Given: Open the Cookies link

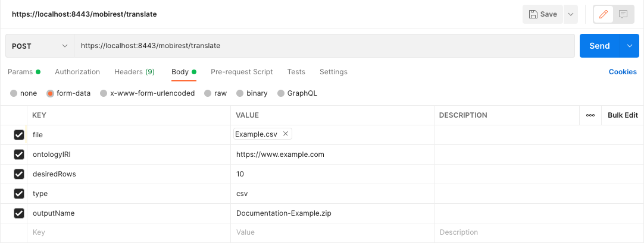Looking at the screenshot, I should pos(623,72).
